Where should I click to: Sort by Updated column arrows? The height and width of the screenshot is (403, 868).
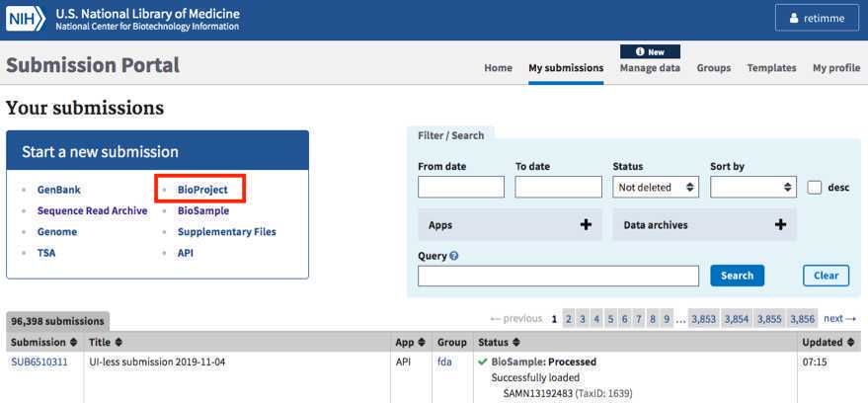851,343
